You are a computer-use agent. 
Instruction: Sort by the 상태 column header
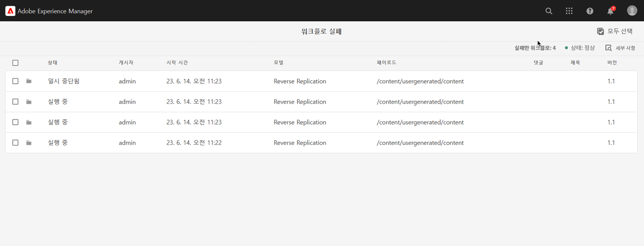(x=53, y=63)
